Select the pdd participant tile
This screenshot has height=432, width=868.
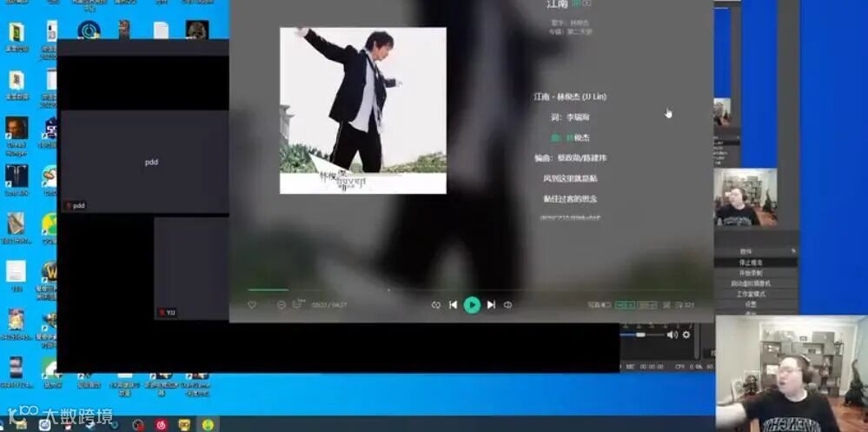pos(144,162)
